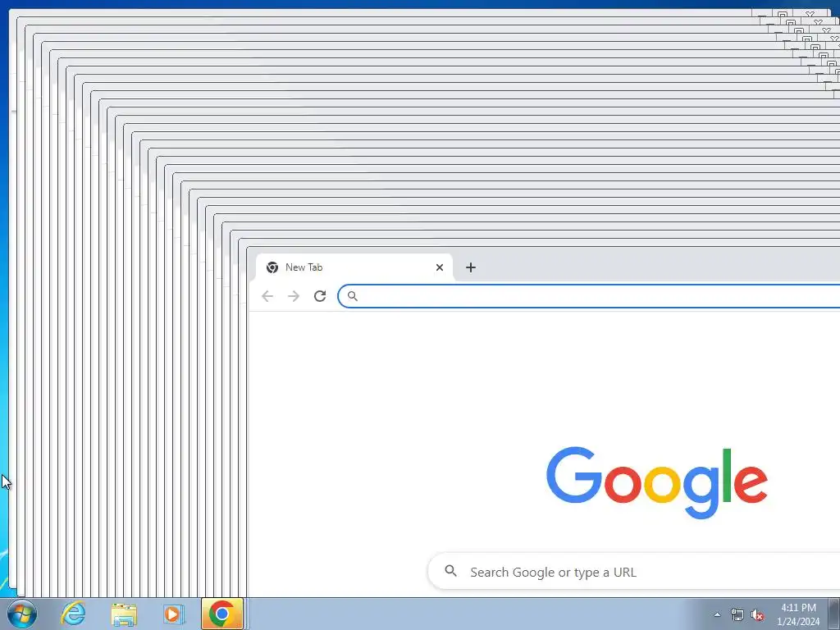This screenshot has width=840, height=630.
Task: Open a new tab with the plus button
Action: [470, 267]
